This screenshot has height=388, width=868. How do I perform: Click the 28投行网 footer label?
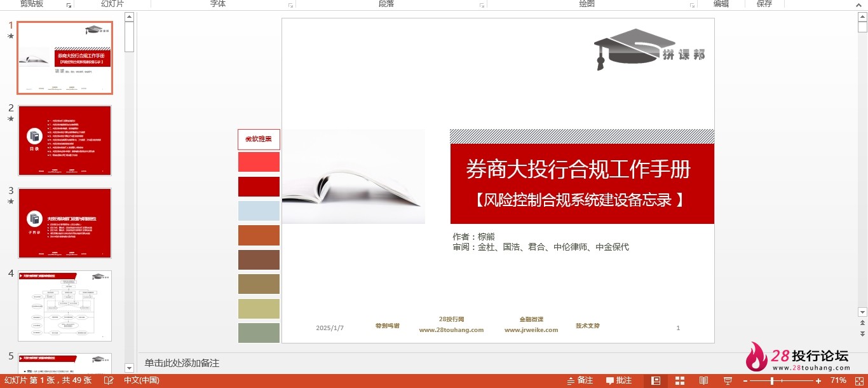pos(451,319)
